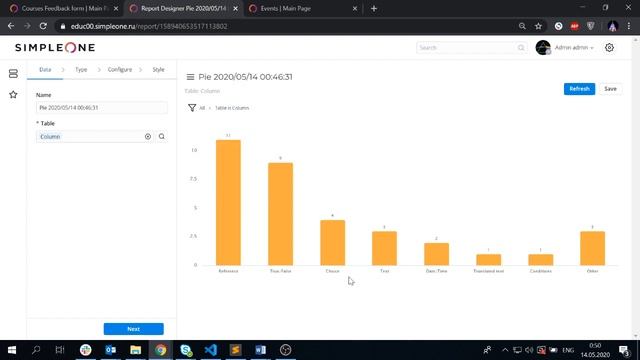
Task: Open Task View on the taskbar
Action: coord(60,350)
